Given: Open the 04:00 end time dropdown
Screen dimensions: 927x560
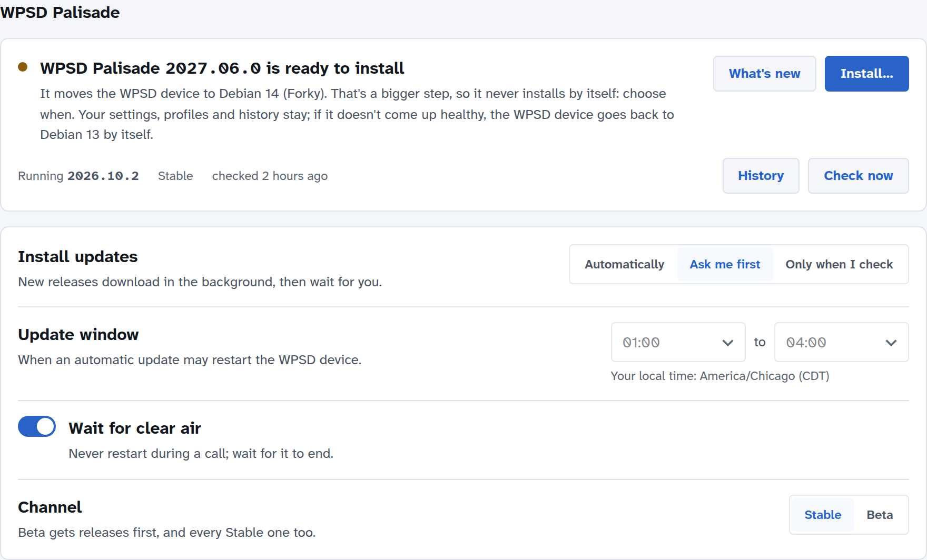Looking at the screenshot, I should (x=841, y=342).
